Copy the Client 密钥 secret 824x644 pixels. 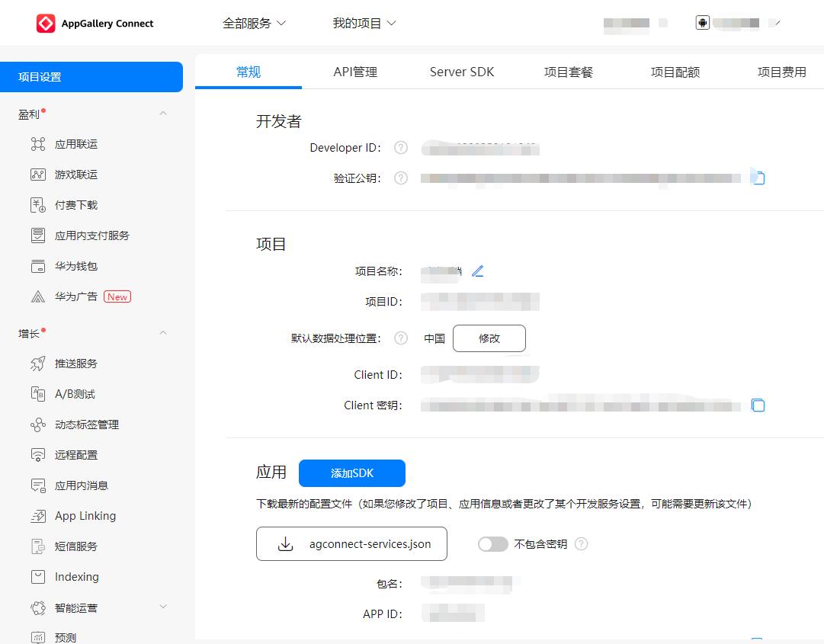point(758,405)
